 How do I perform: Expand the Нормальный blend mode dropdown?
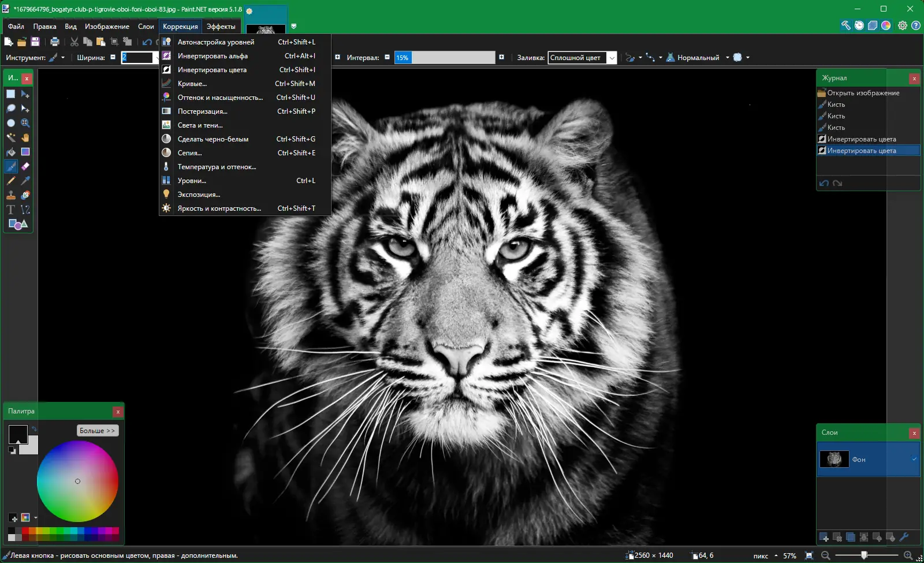pyautogui.click(x=727, y=58)
